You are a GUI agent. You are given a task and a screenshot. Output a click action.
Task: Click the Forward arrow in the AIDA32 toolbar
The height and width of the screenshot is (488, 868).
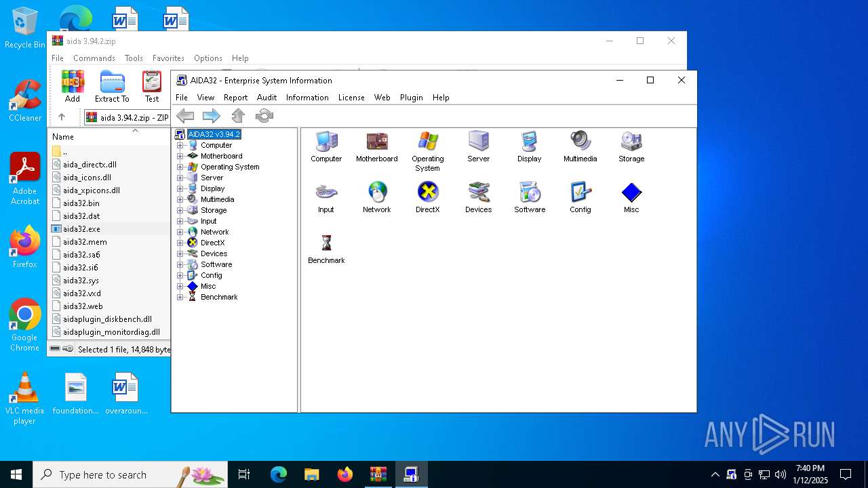tap(212, 116)
